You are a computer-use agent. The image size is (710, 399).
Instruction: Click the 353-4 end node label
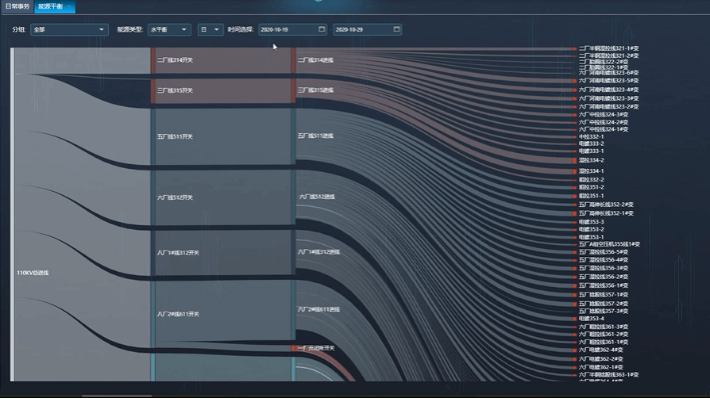tap(591, 319)
